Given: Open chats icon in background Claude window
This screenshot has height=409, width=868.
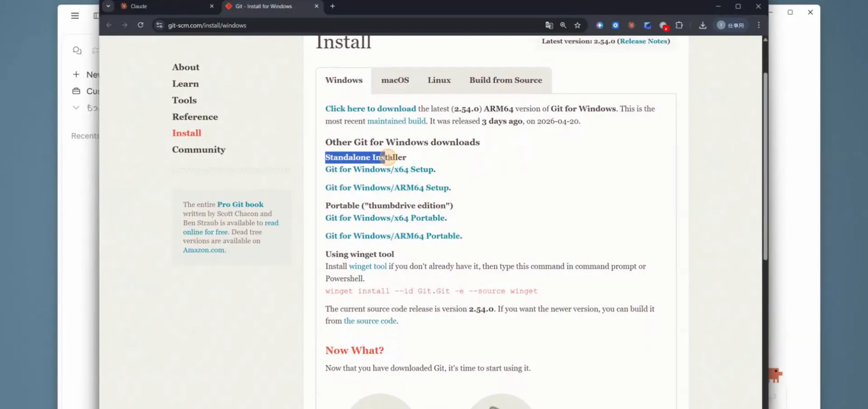Looking at the screenshot, I should pyautogui.click(x=77, y=50).
